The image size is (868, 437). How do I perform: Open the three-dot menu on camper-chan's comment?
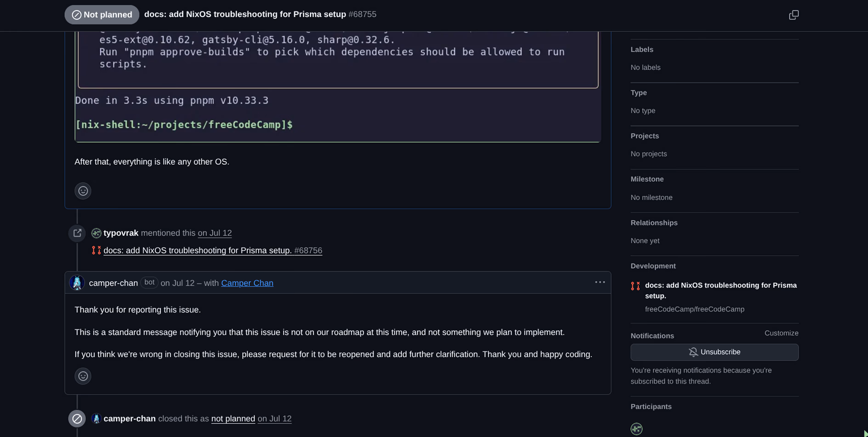click(600, 282)
